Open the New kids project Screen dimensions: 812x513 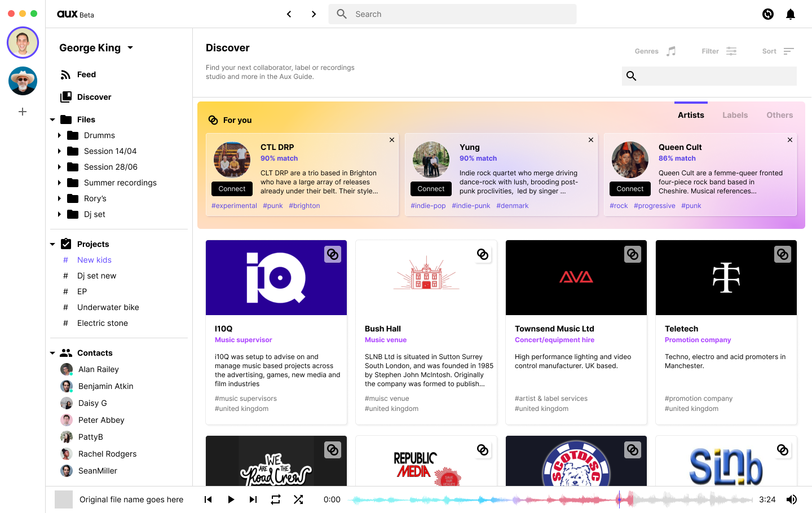[94, 260]
